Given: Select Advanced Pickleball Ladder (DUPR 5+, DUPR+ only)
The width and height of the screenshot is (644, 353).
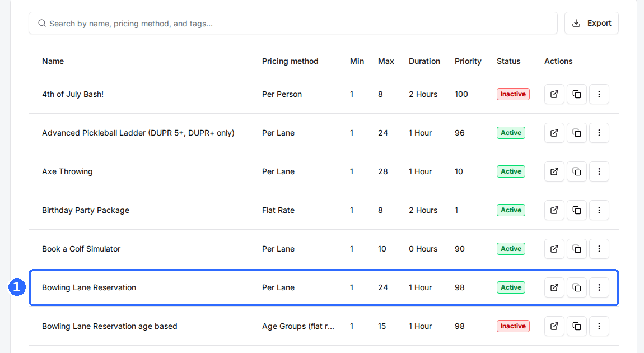Looking at the screenshot, I should coord(138,133).
